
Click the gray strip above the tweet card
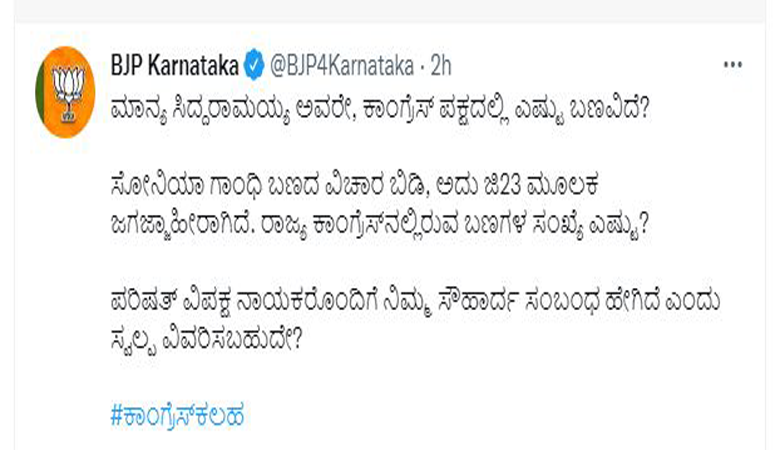coord(390,10)
